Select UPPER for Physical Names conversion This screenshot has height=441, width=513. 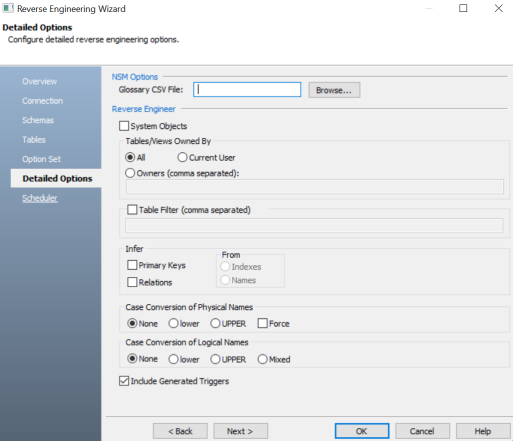click(x=215, y=323)
